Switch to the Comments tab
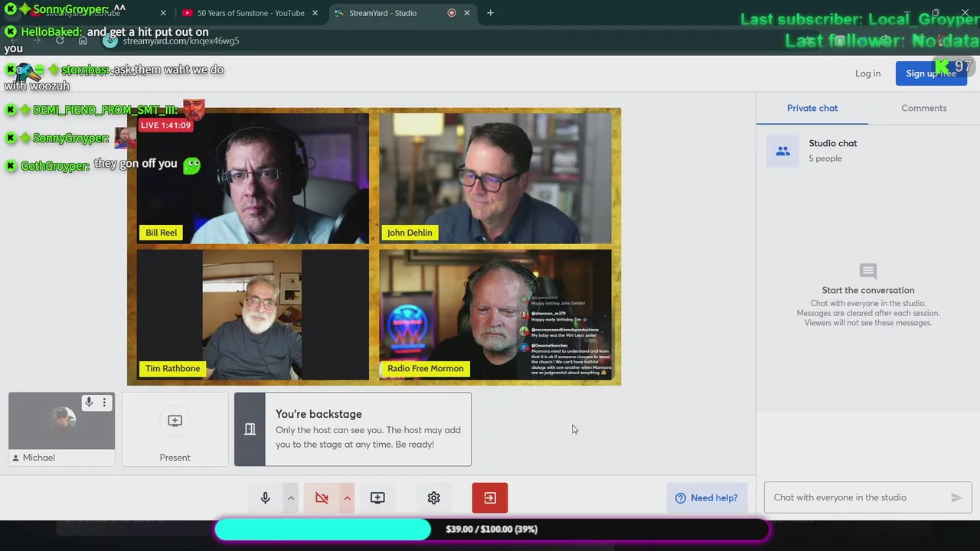 (923, 108)
